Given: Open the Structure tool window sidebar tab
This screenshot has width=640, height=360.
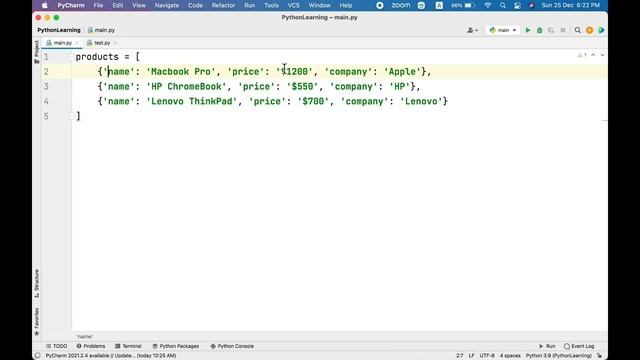Looking at the screenshot, I should pyautogui.click(x=37, y=283).
